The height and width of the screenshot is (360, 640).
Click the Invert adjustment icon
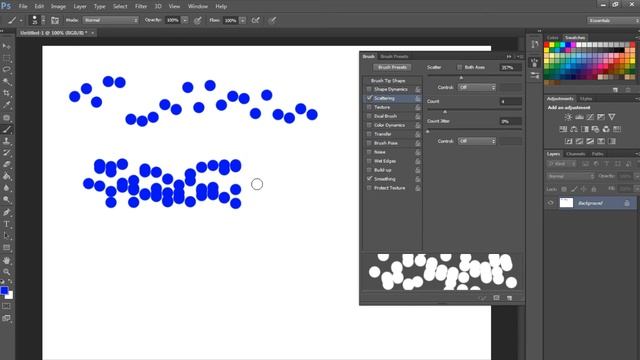tap(569, 141)
